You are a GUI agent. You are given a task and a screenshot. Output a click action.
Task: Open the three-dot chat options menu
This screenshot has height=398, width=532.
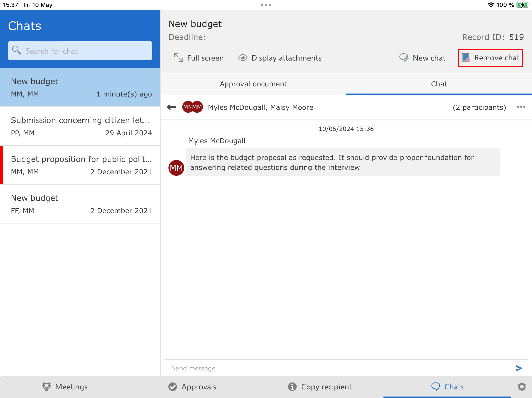point(521,107)
